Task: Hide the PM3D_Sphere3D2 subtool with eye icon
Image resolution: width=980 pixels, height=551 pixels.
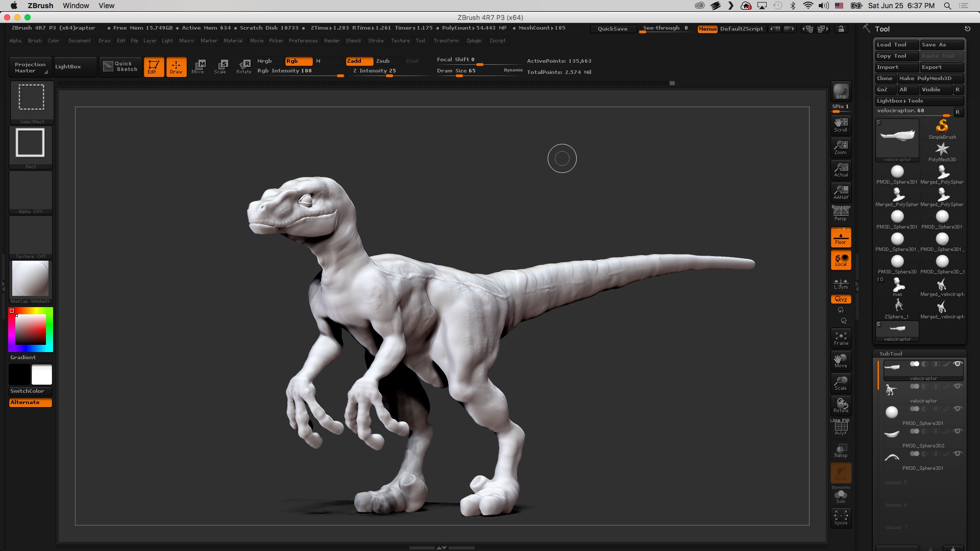Action: (958, 431)
